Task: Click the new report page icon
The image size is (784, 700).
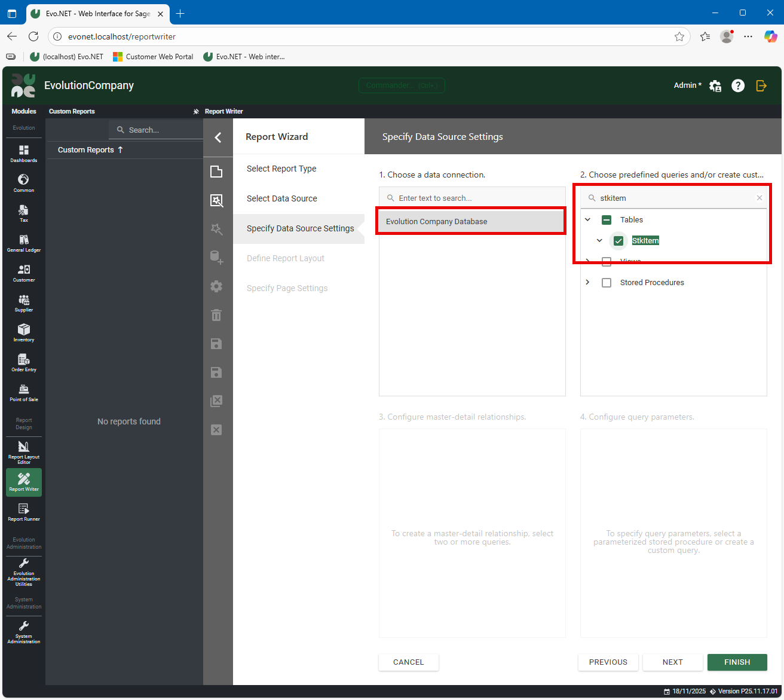Action: tap(216, 172)
